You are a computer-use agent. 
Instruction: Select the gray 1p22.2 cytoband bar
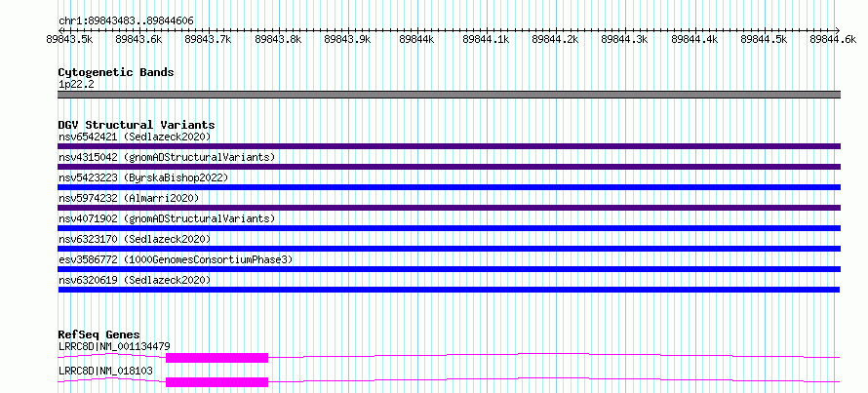(x=449, y=95)
